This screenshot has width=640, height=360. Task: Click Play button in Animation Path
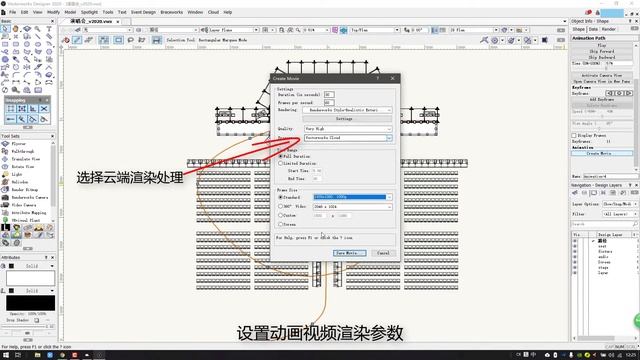point(602,45)
